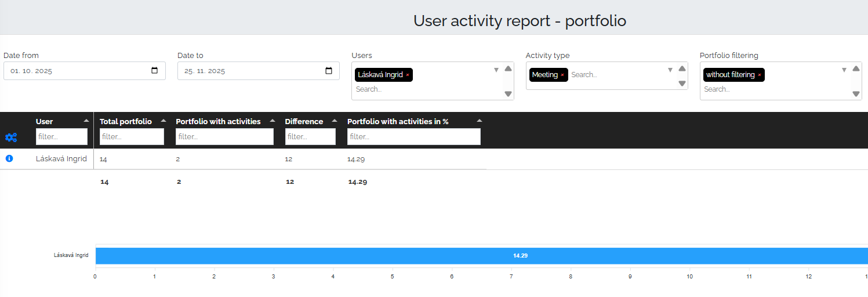
Task: Expand the Users dropdown list
Action: tap(496, 70)
